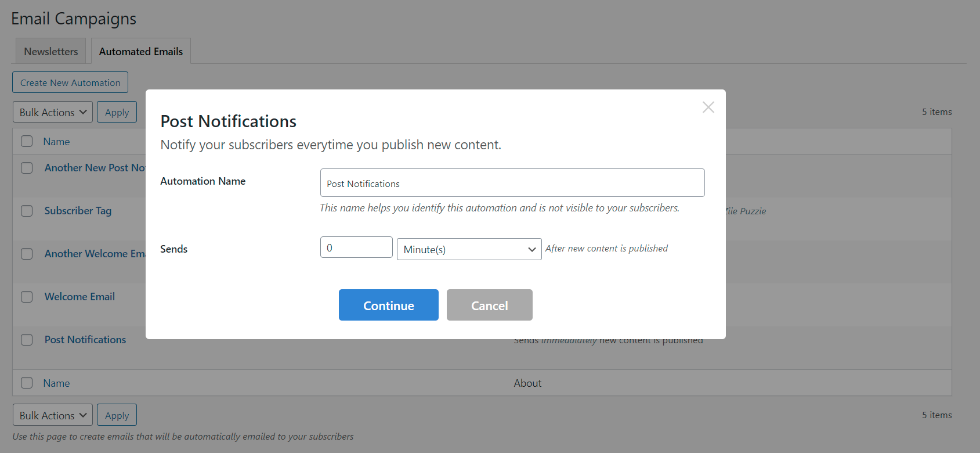Open the Minute(s) time unit dropdown
This screenshot has width=980, height=453.
[469, 249]
